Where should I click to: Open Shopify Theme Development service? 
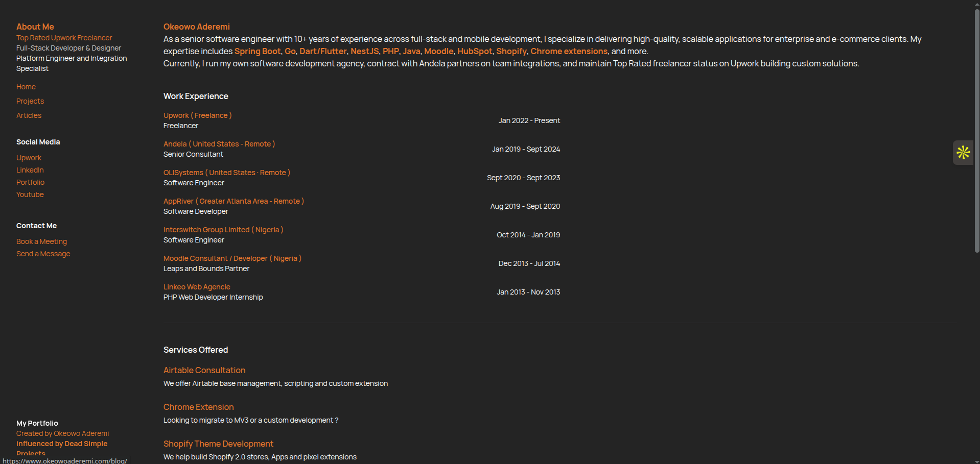tap(218, 444)
